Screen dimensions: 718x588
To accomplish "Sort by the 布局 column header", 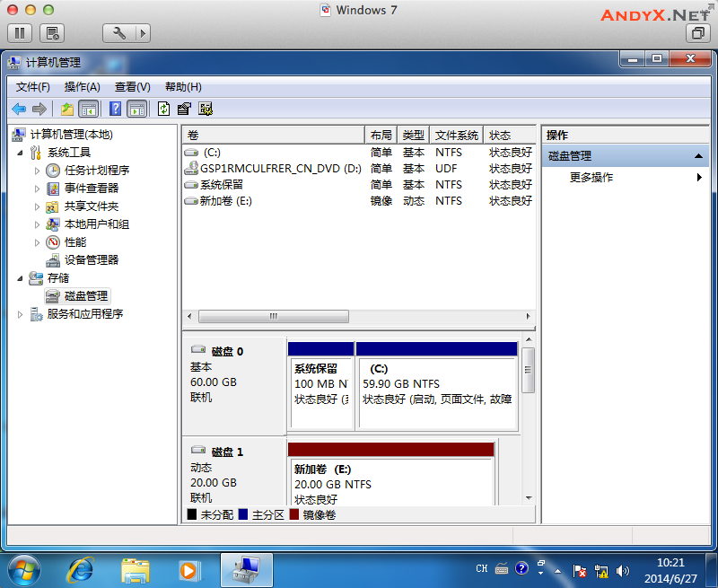I will pyautogui.click(x=381, y=135).
